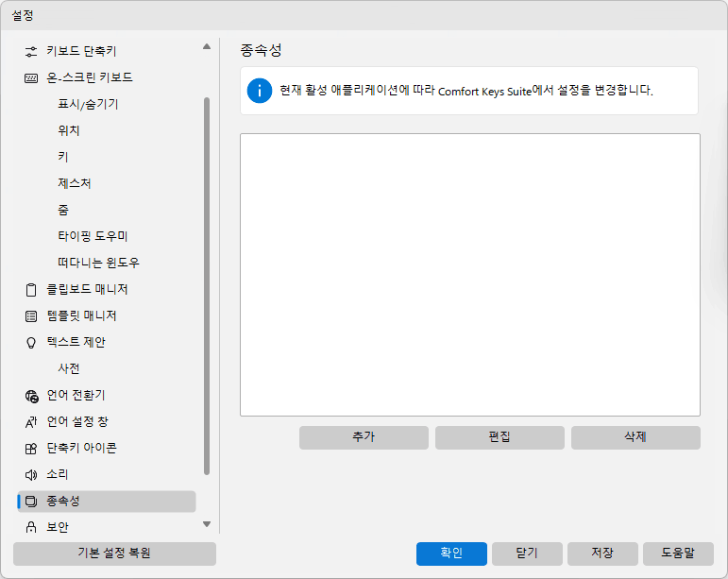Click the 단축키 아이콘 grid icon

pyautogui.click(x=31, y=449)
